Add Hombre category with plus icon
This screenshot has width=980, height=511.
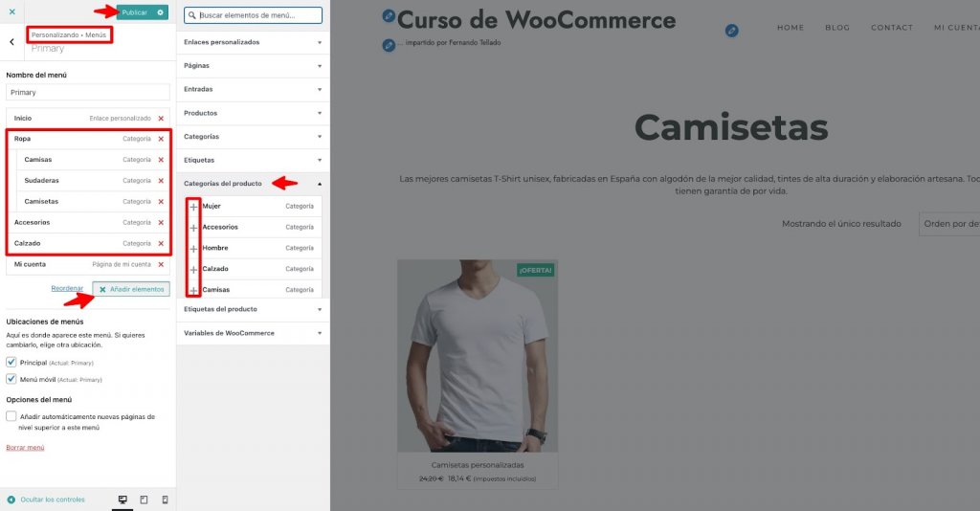click(x=193, y=249)
